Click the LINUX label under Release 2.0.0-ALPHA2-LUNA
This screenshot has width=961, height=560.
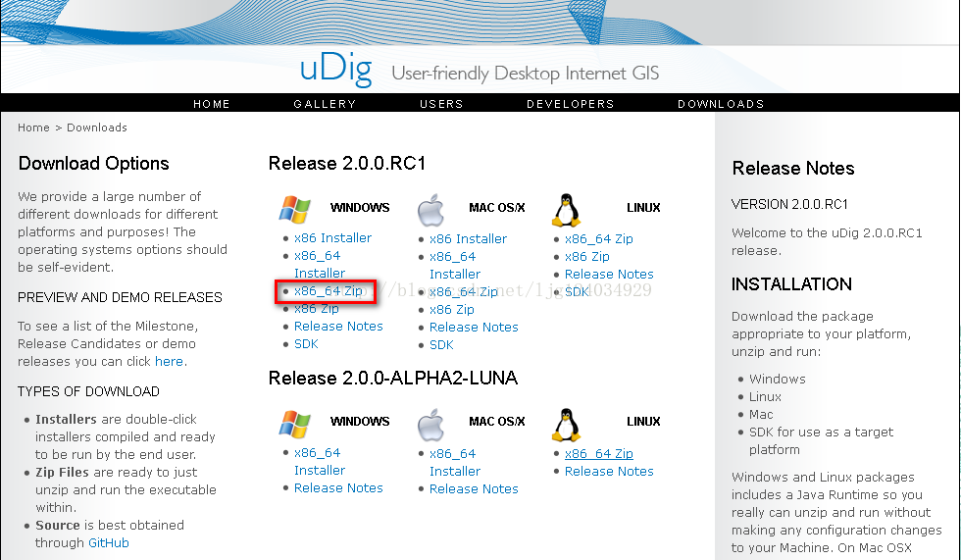pyautogui.click(x=643, y=422)
